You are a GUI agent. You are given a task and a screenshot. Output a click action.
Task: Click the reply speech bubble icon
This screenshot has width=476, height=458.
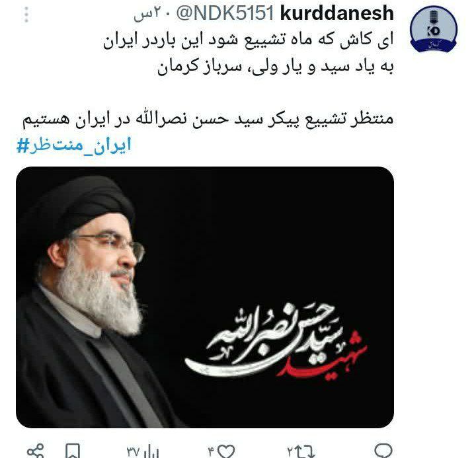click(x=383, y=451)
